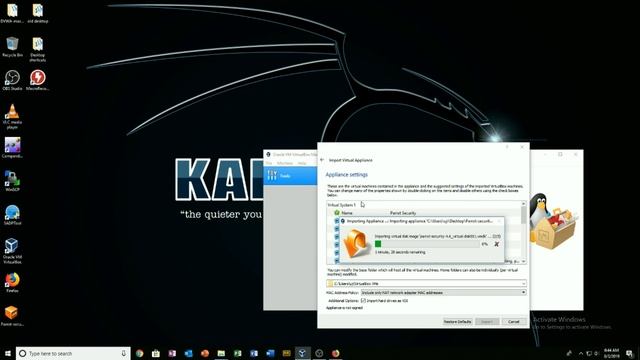Go back using the Import Virtual Appliance arrow
This screenshot has width=640, height=360.
322,160
